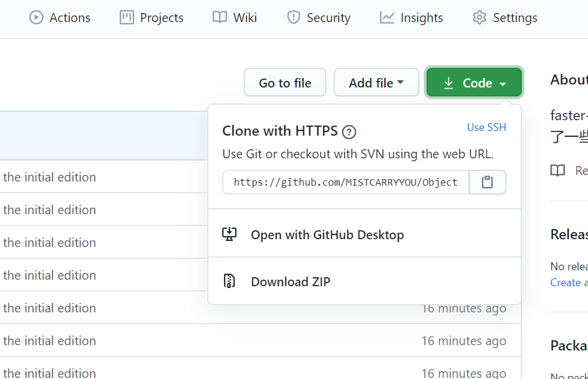
Task: Click the ZIP file icon
Action: [229, 281]
